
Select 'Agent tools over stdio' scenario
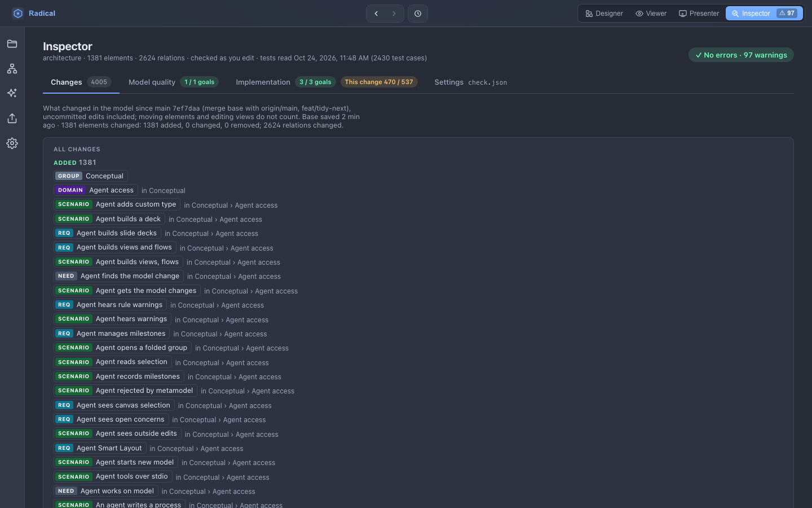(x=113, y=477)
